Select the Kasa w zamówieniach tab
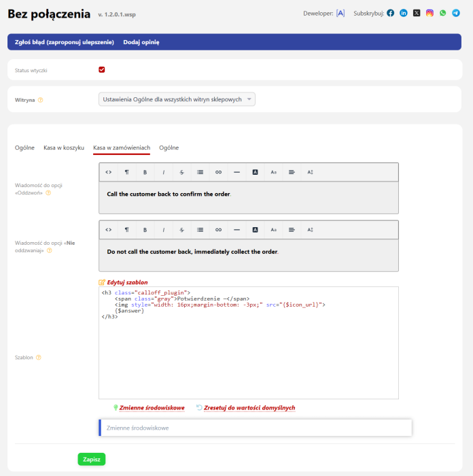 [122, 148]
